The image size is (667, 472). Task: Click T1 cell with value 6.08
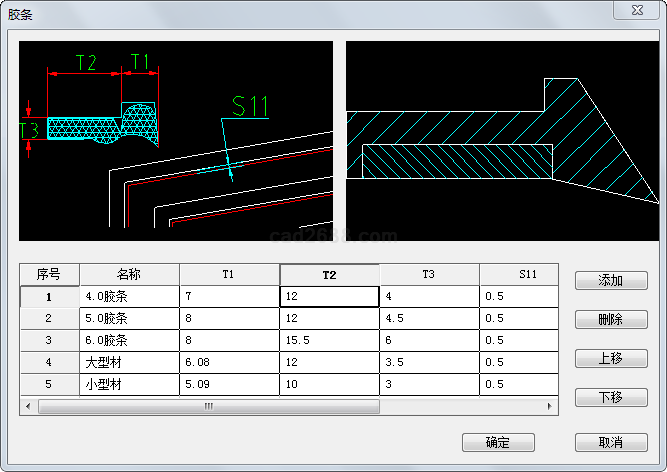(229, 362)
